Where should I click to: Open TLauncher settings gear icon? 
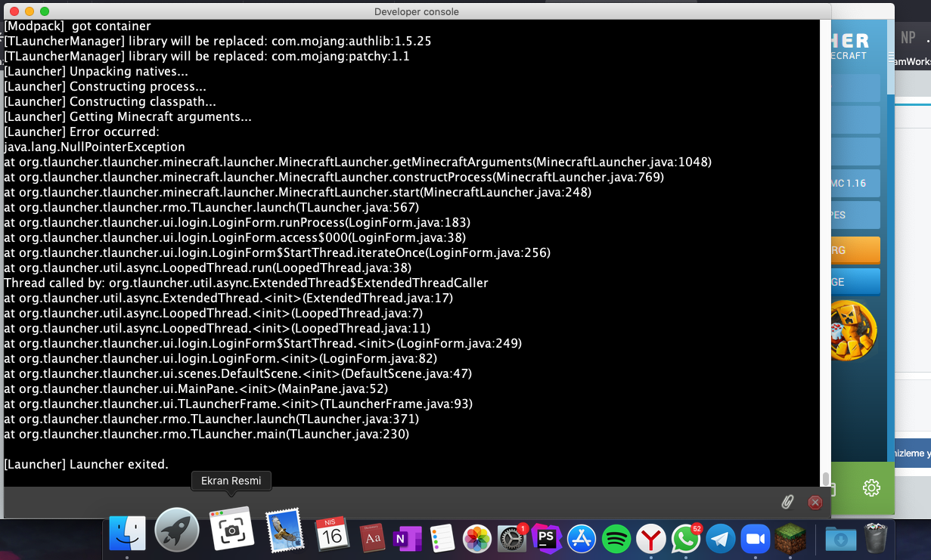point(871,488)
